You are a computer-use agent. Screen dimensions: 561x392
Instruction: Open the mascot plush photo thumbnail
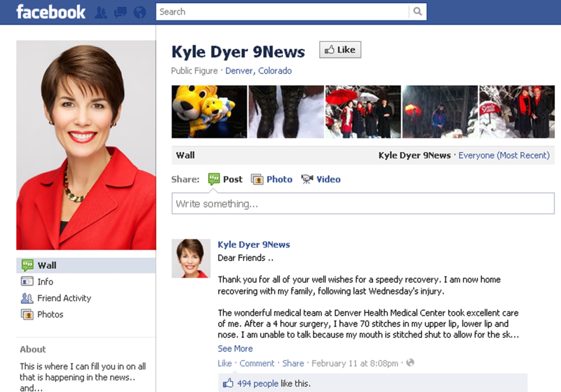coord(209,112)
